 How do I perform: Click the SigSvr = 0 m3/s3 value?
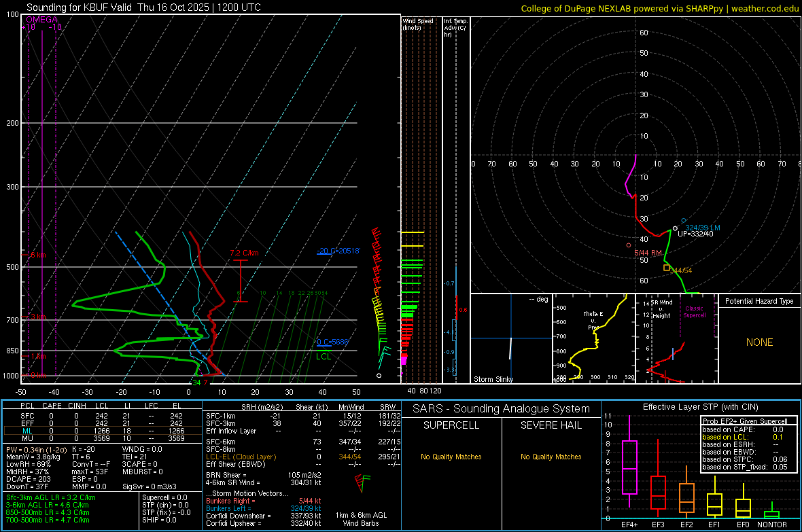tap(150, 486)
